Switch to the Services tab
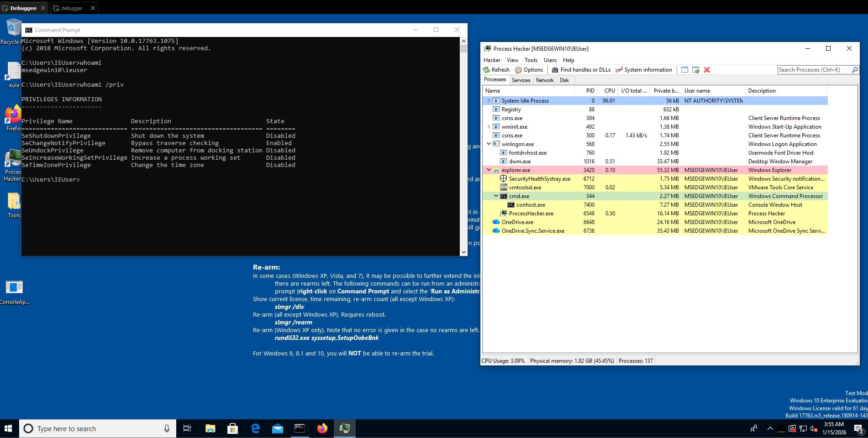This screenshot has width=868, height=438. point(521,80)
